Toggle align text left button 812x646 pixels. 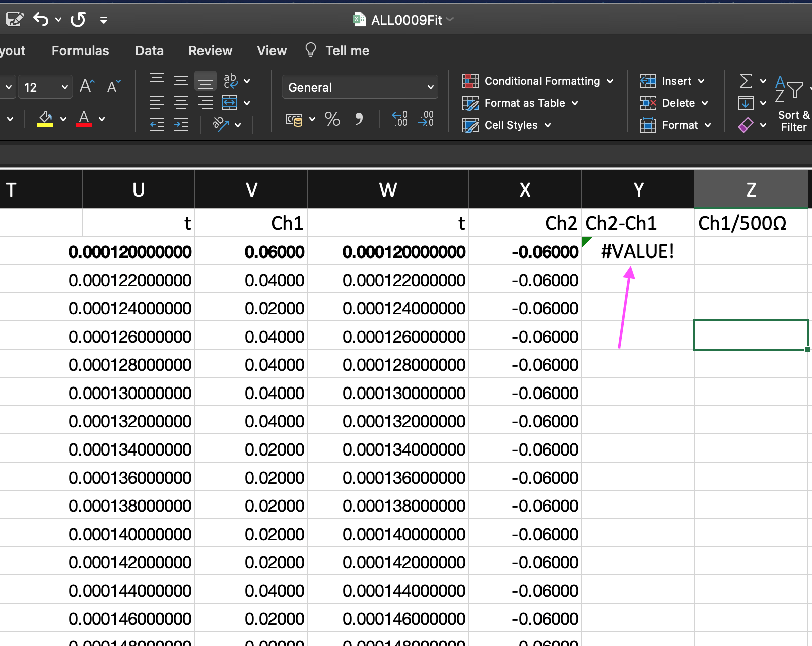(157, 103)
